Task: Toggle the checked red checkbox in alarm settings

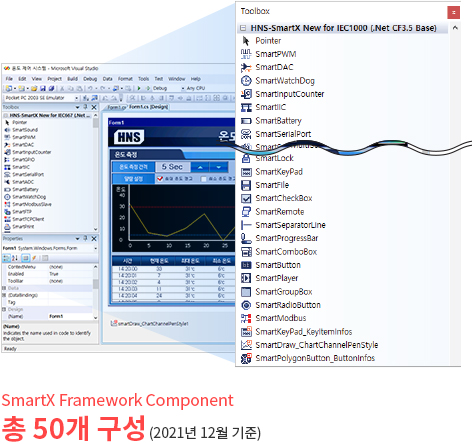Action: 160,179
